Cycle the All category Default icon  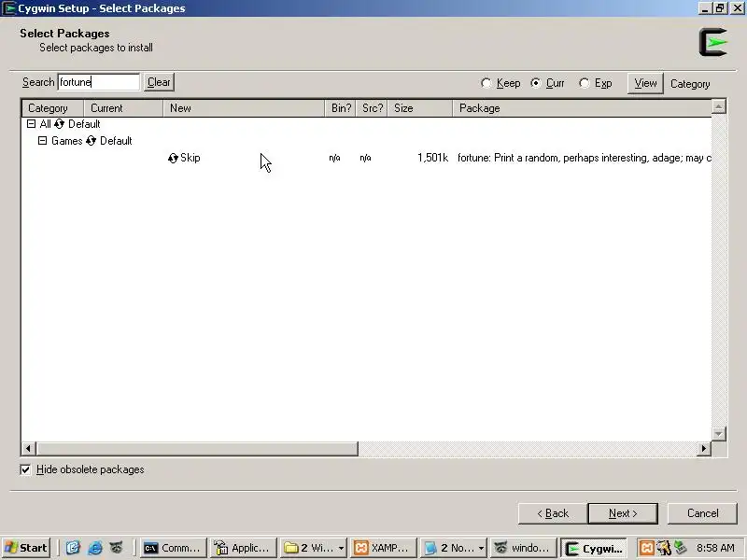(x=59, y=124)
